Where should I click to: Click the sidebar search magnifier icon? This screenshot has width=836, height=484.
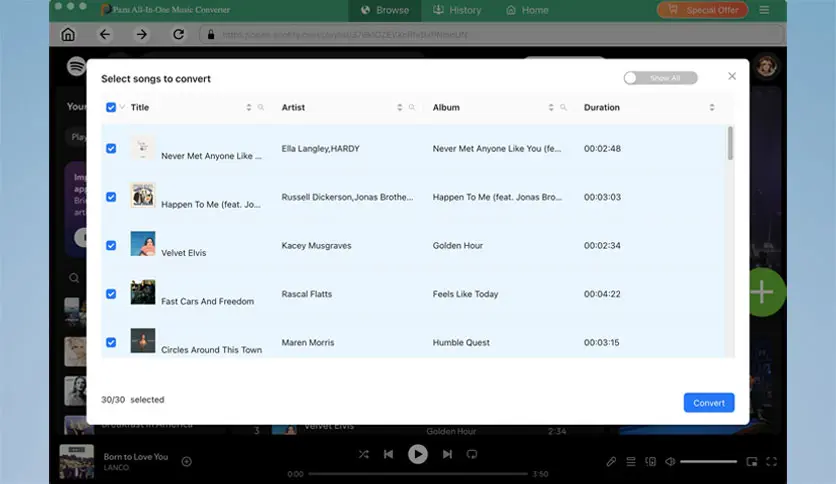pyautogui.click(x=74, y=278)
